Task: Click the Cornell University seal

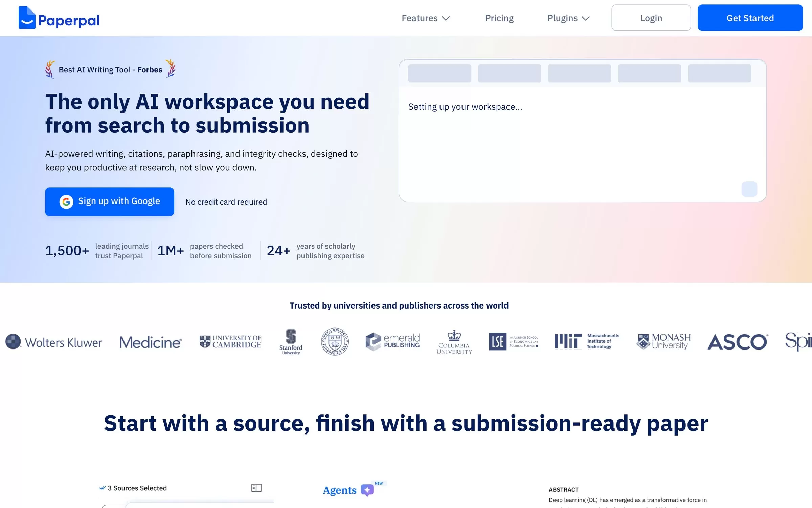Action: pyautogui.click(x=335, y=341)
